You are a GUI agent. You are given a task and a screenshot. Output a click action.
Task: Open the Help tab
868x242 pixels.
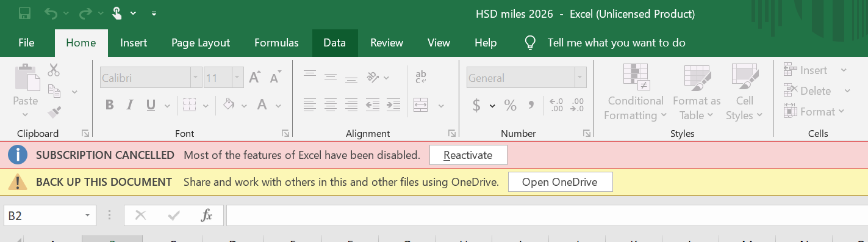(486, 43)
